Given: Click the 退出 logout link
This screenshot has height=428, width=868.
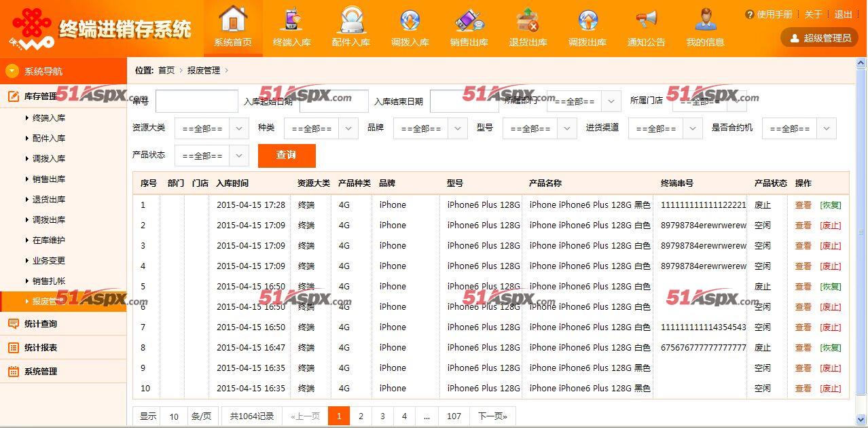Looking at the screenshot, I should [x=843, y=14].
